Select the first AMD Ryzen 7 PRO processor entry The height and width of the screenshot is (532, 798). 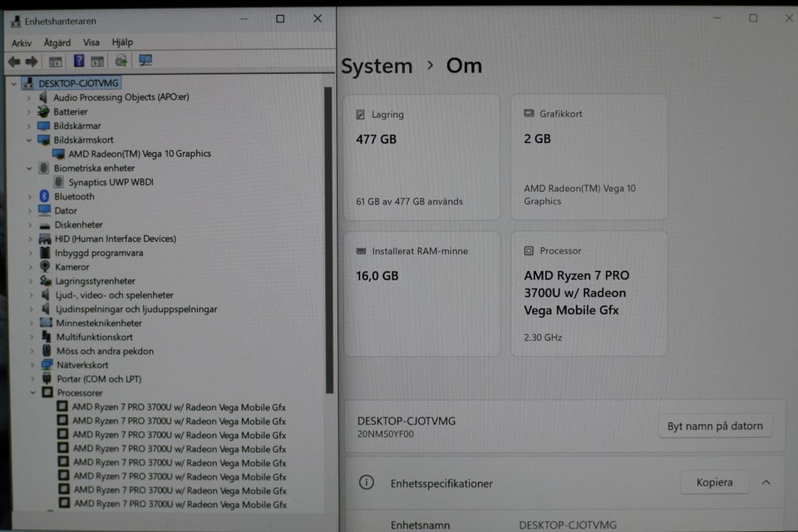pos(179,406)
